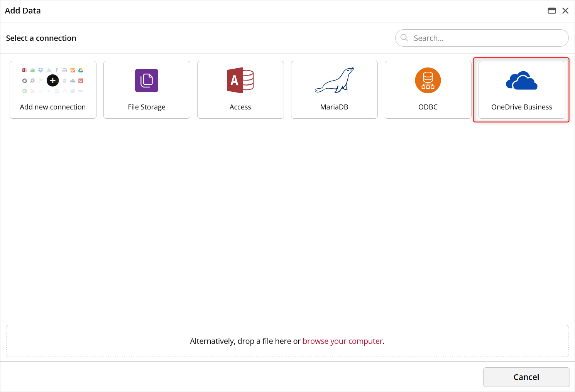Open the OneDrive Business cloud icon
Viewport: 575px width, 392px height.
(522, 81)
